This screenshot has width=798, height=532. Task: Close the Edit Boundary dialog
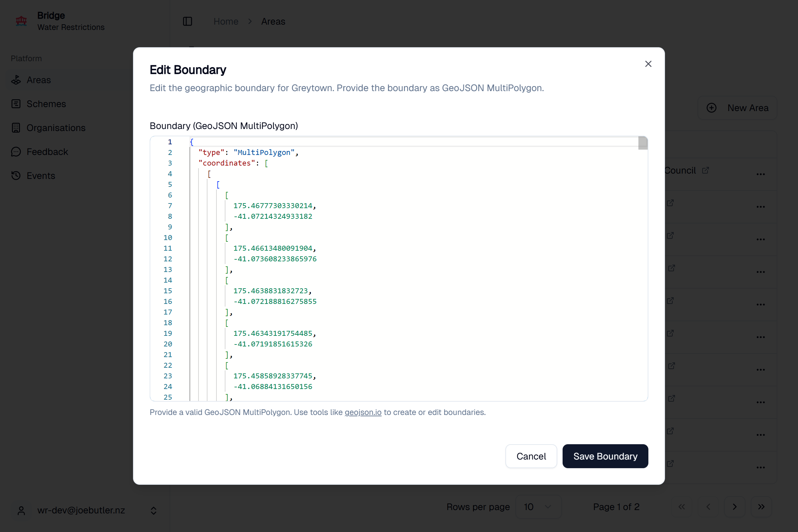pyautogui.click(x=648, y=64)
